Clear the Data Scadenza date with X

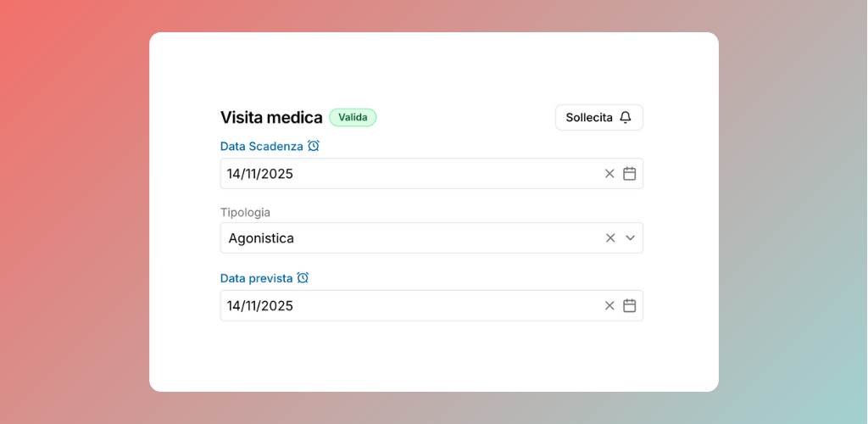[609, 174]
